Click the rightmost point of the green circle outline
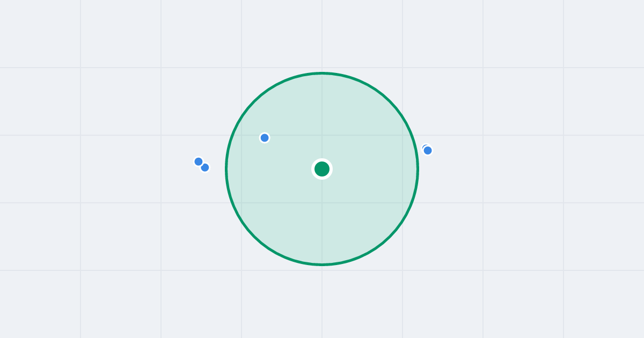The image size is (644, 338). pos(418,169)
